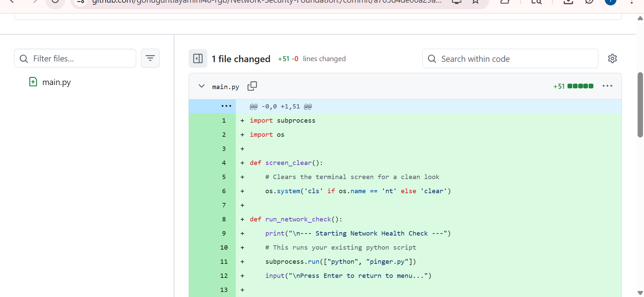
Task: Click the page scrollbar thumb
Action: 640,105
